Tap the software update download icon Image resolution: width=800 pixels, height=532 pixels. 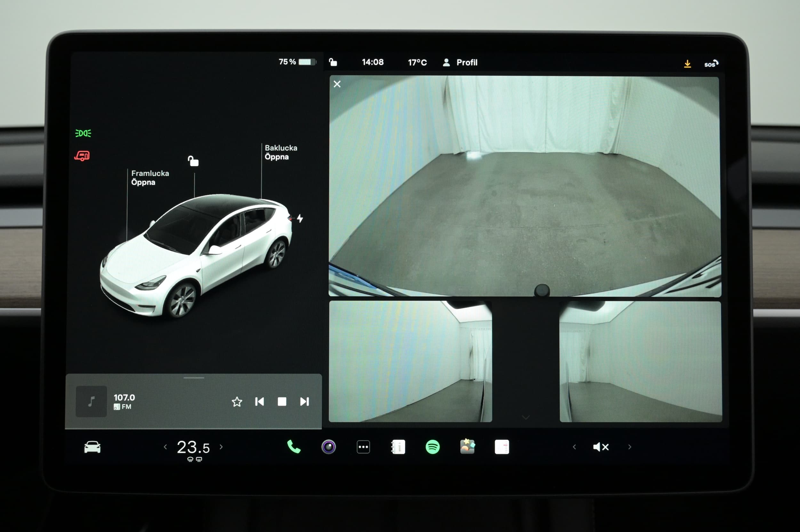coord(687,63)
